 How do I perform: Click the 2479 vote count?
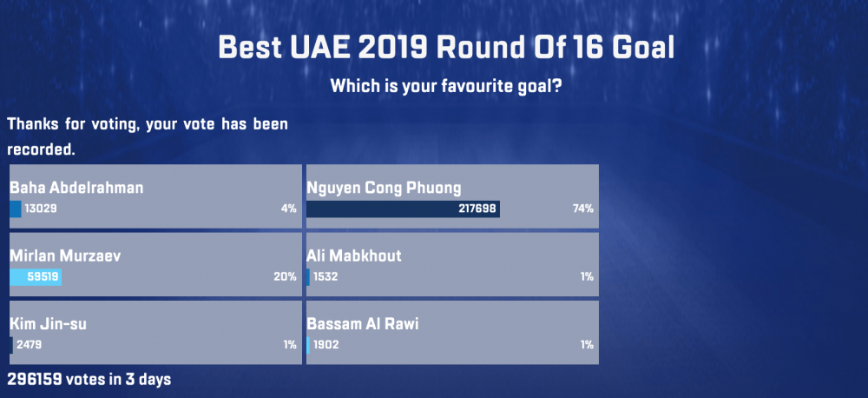click(x=30, y=345)
